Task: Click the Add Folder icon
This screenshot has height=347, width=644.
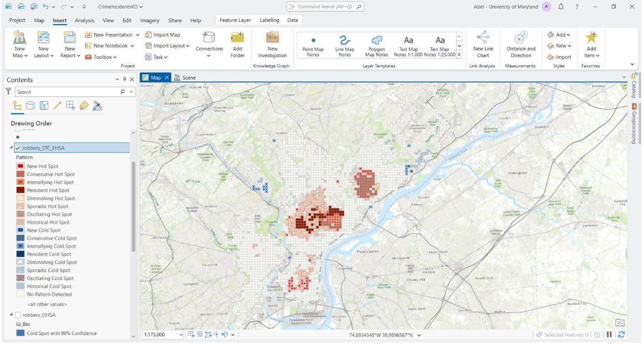Action: (237, 44)
